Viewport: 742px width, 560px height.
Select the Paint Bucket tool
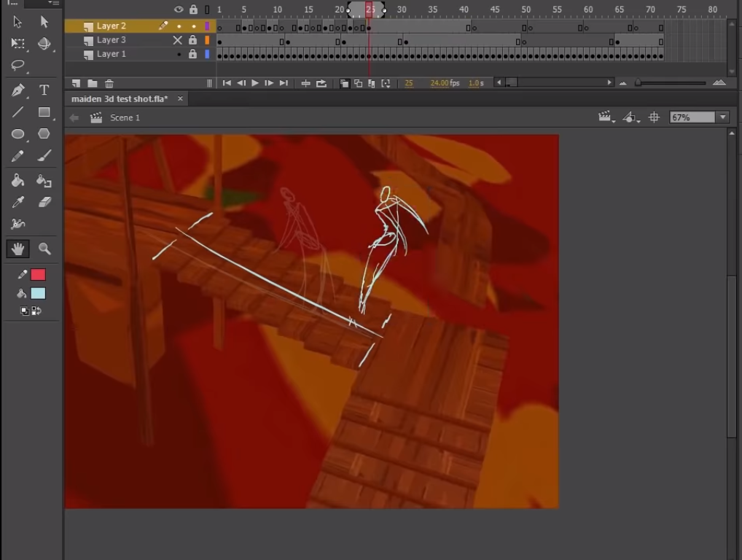click(x=18, y=180)
